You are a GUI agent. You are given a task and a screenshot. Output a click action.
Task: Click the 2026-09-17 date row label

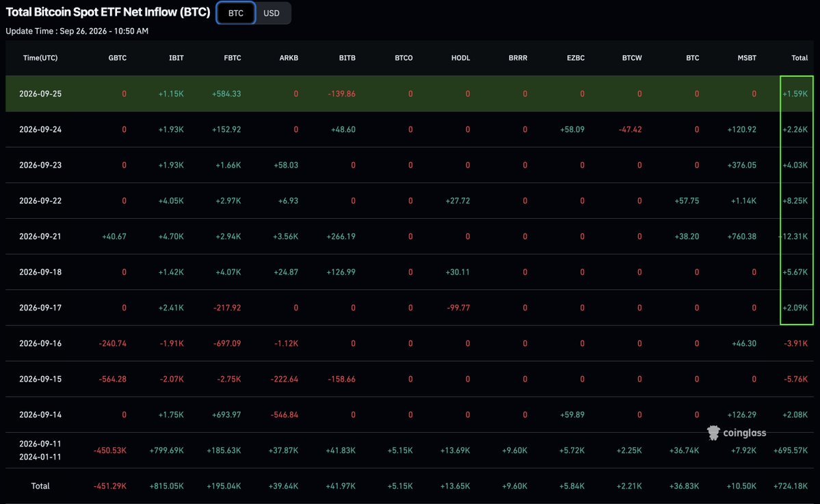click(40, 308)
